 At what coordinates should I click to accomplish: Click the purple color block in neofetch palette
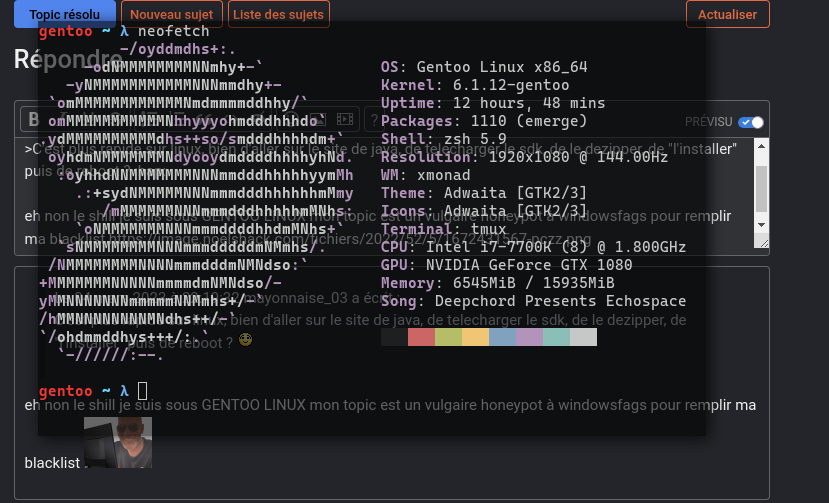[x=529, y=337]
